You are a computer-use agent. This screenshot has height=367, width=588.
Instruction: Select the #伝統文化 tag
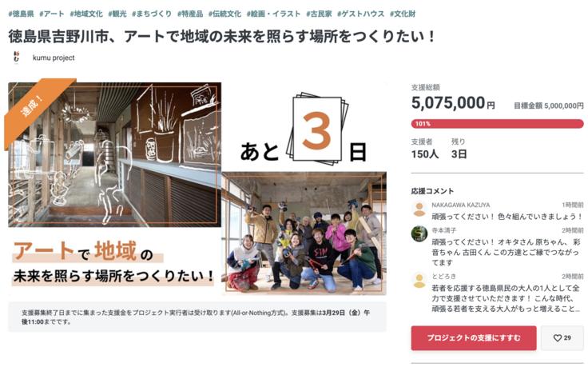coord(225,14)
